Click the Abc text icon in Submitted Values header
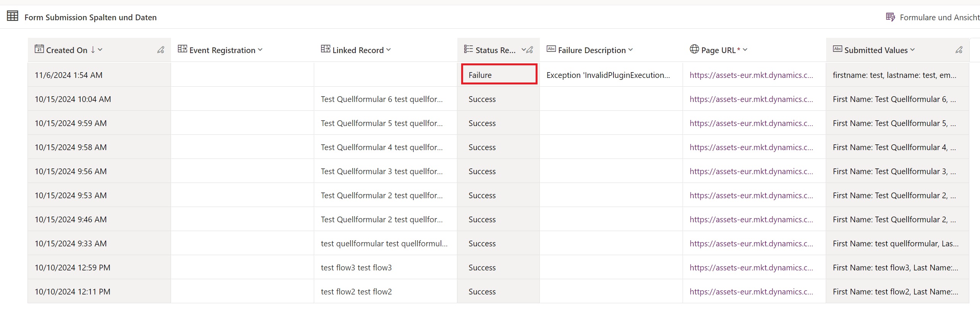The height and width of the screenshot is (317, 980). point(837,49)
